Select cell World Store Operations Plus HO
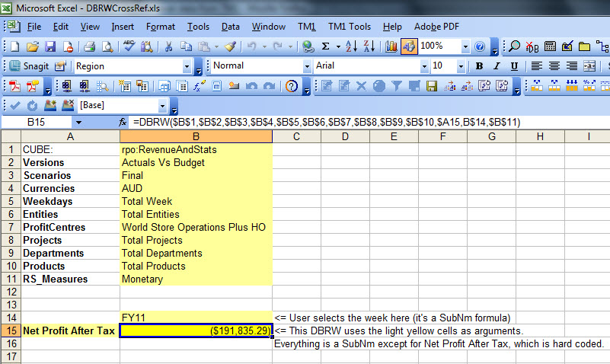Viewport: 610px width, 364px height. pyautogui.click(x=196, y=227)
